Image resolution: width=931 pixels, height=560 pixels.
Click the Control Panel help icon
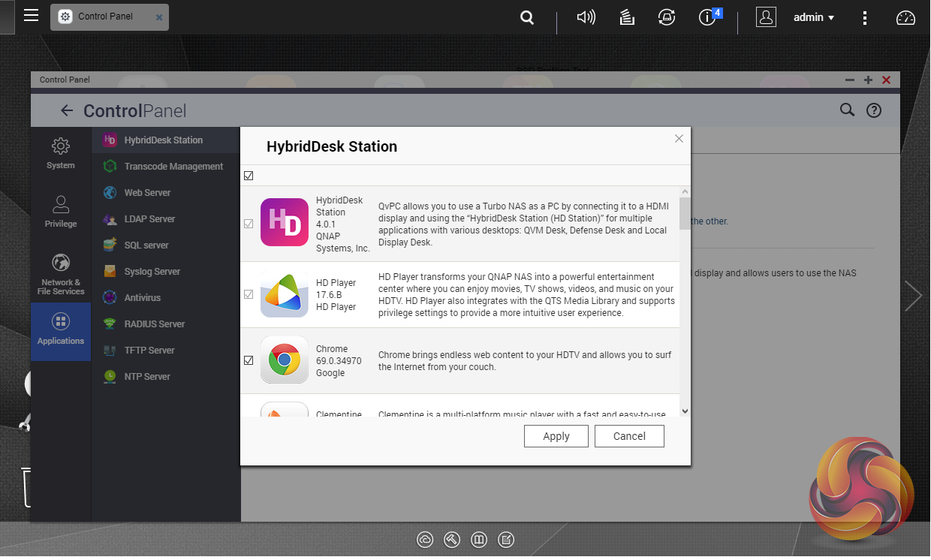(x=874, y=110)
